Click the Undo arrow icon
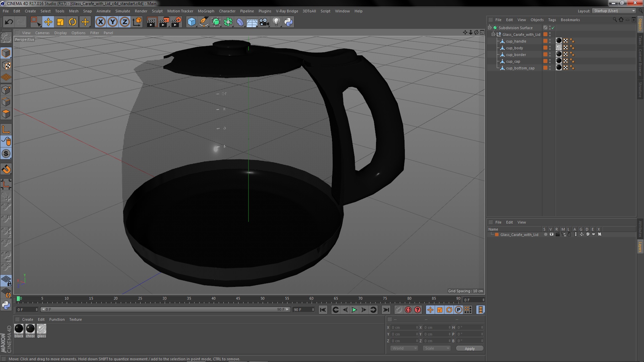This screenshot has height=362, width=644. click(9, 22)
